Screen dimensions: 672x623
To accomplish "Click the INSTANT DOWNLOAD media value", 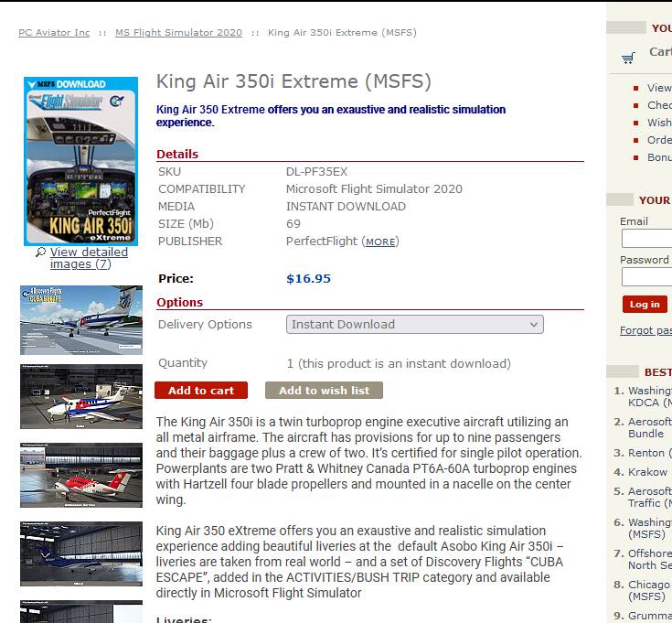I will pos(346,207).
